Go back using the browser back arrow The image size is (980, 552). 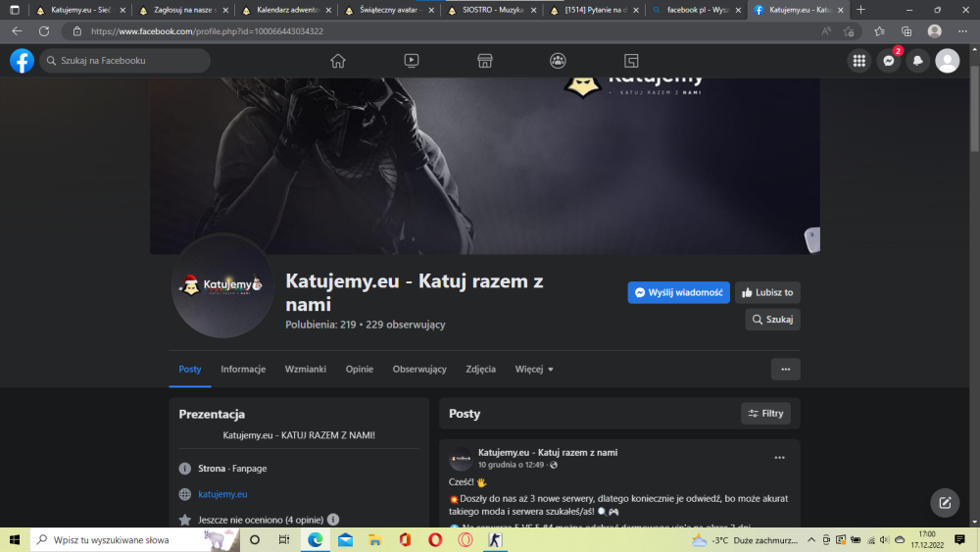[x=17, y=31]
